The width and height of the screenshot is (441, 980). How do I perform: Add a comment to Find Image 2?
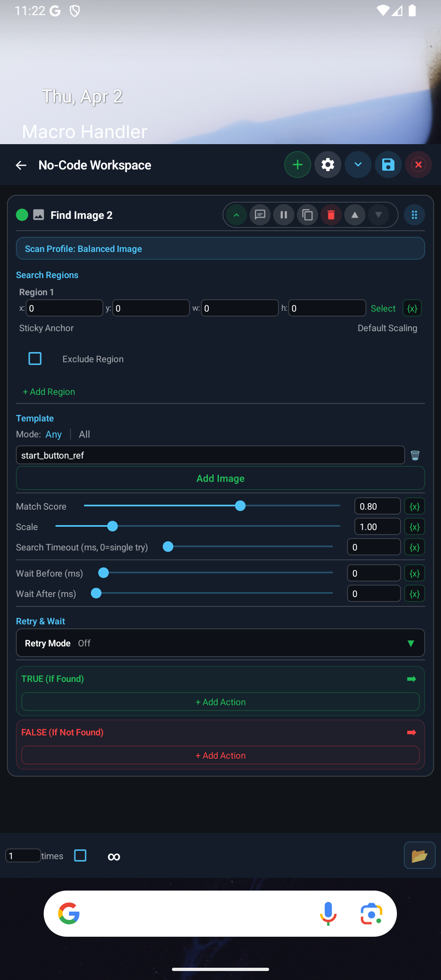[x=260, y=215]
